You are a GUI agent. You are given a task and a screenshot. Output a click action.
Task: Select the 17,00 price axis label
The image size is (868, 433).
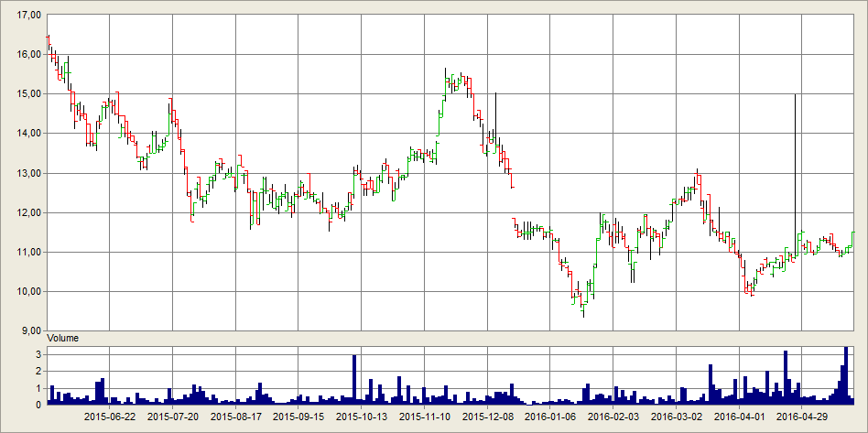30,16
